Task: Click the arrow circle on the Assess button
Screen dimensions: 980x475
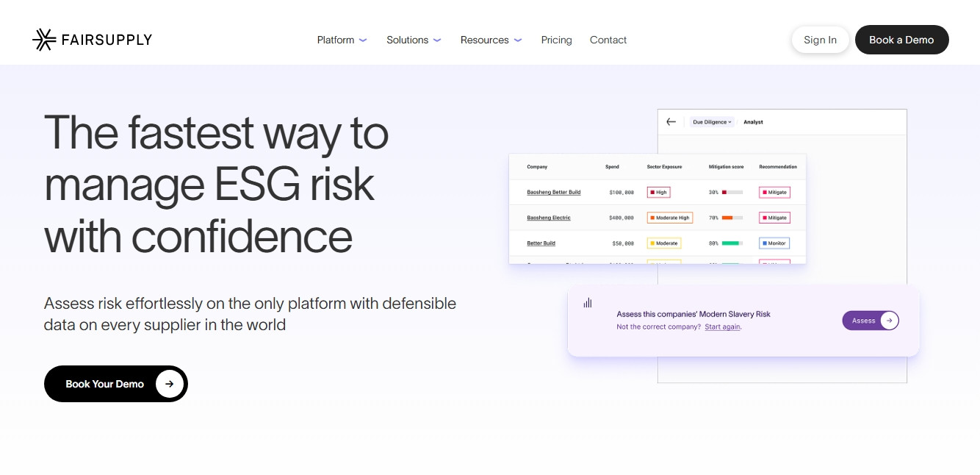Action: click(x=889, y=321)
